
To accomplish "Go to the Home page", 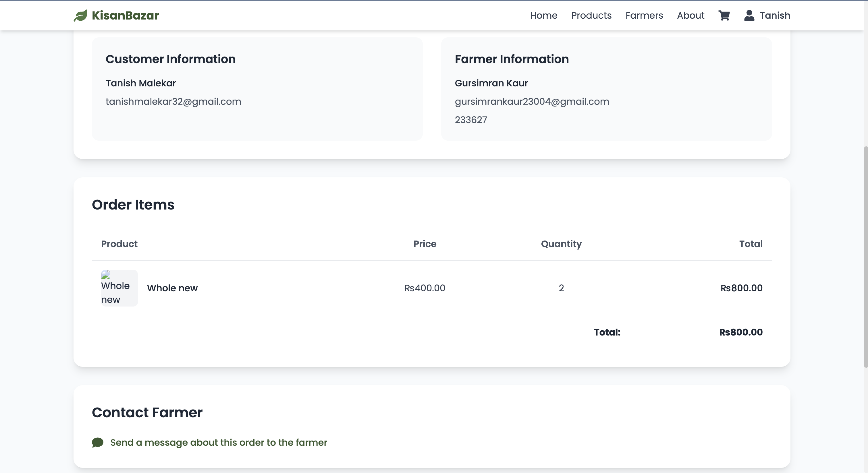I will coord(543,15).
